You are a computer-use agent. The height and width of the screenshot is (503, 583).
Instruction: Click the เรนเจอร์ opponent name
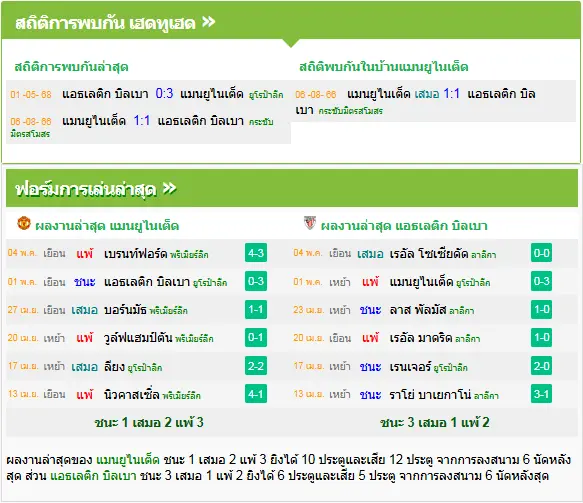pyautogui.click(x=410, y=367)
